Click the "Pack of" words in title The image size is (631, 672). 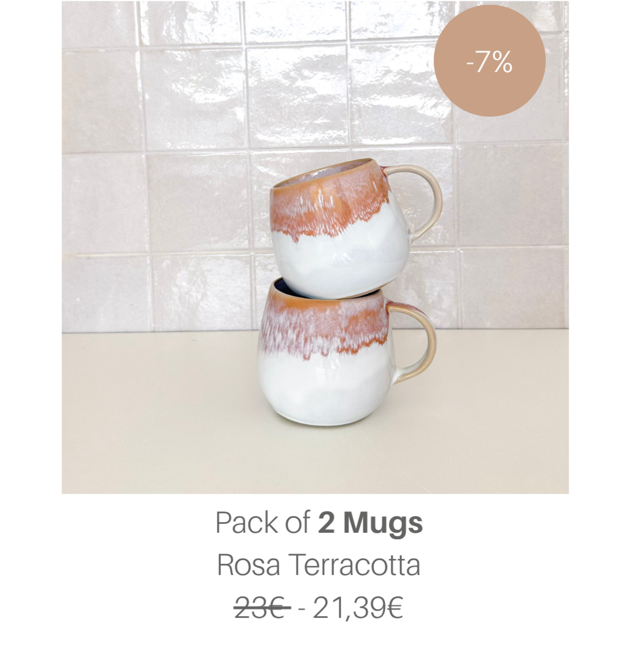(x=263, y=523)
